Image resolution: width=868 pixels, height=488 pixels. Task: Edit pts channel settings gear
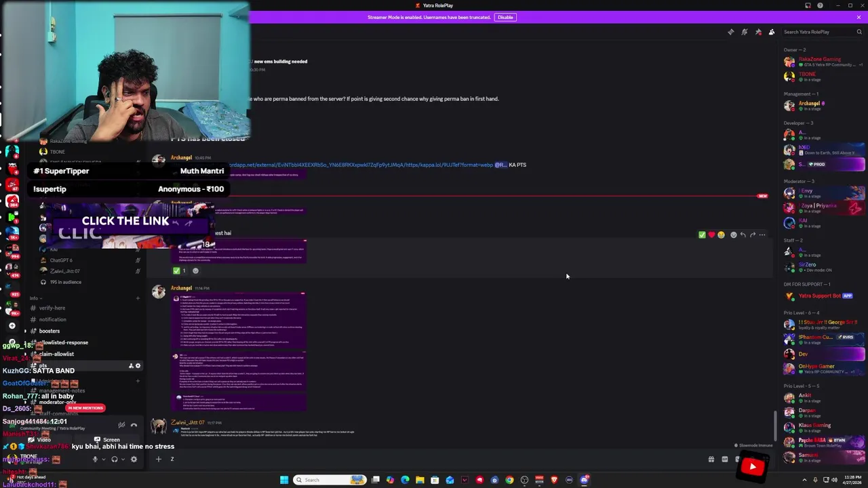tap(138, 366)
